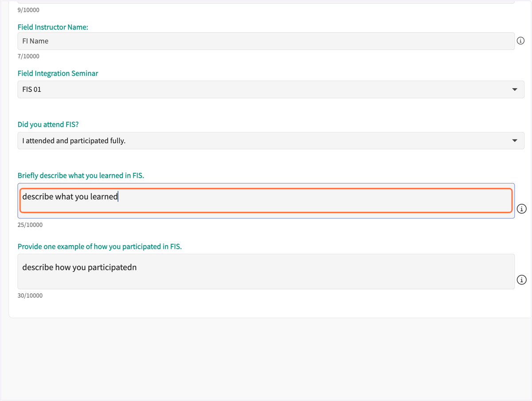The width and height of the screenshot is (532, 401).
Task: Click the 'Field Instructor Name:' label
Action: (x=53, y=27)
